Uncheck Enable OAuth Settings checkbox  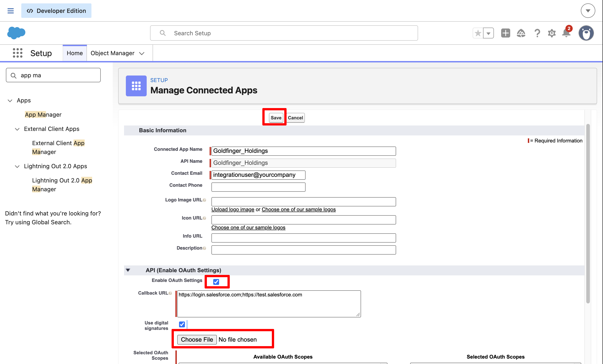tap(216, 282)
